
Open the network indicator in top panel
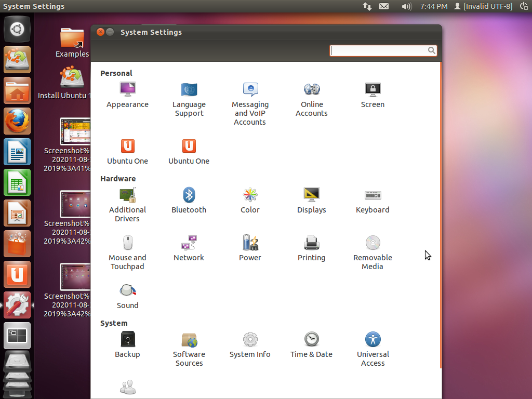(367, 6)
